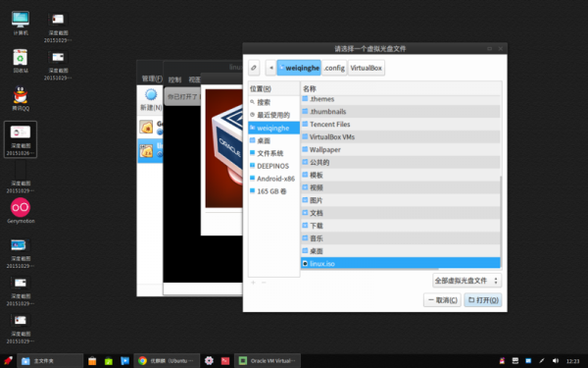
Task: Select the .themes folder row
Action: 400,99
